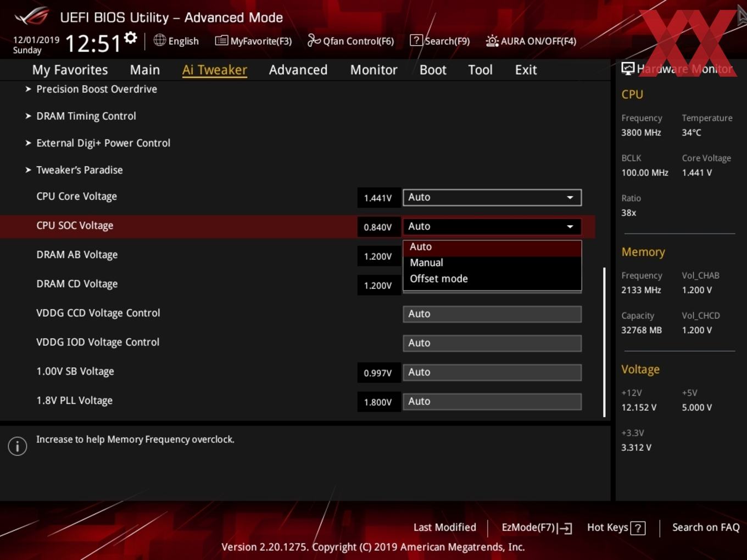The height and width of the screenshot is (560, 747).
Task: Click the Hardware Monitor display icon
Action: pyautogui.click(x=628, y=69)
